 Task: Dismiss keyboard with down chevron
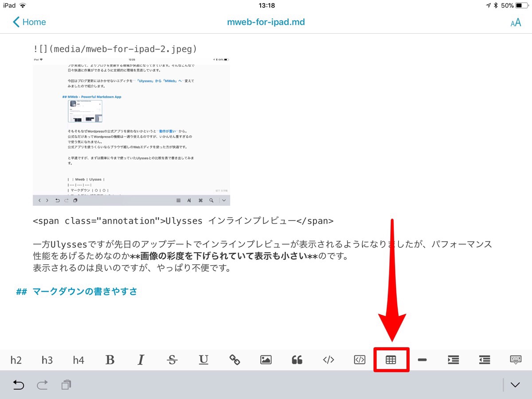pyautogui.click(x=515, y=385)
